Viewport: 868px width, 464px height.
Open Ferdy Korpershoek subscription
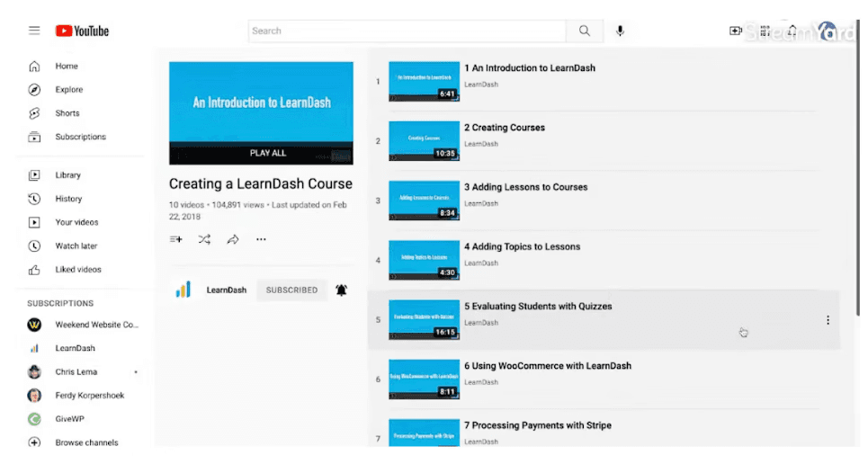coord(89,396)
